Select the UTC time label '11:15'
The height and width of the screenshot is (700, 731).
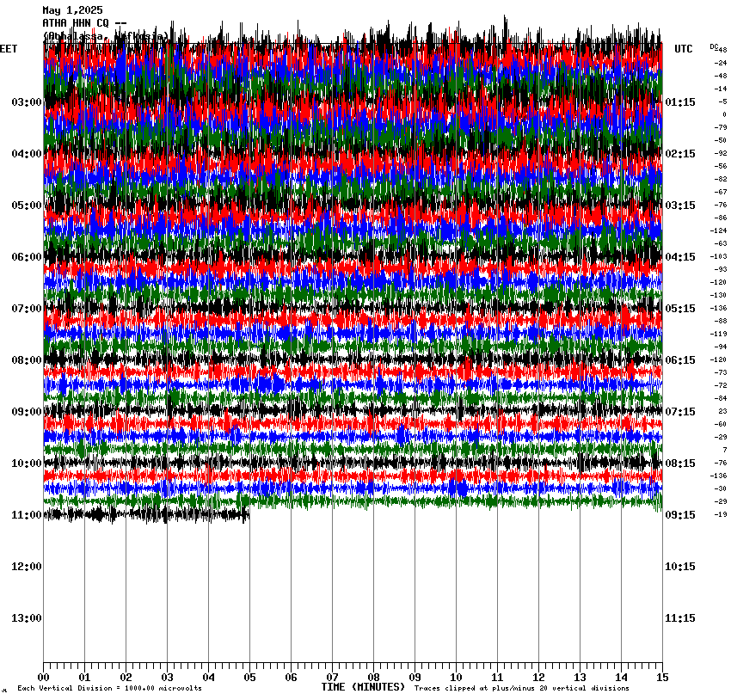680,618
